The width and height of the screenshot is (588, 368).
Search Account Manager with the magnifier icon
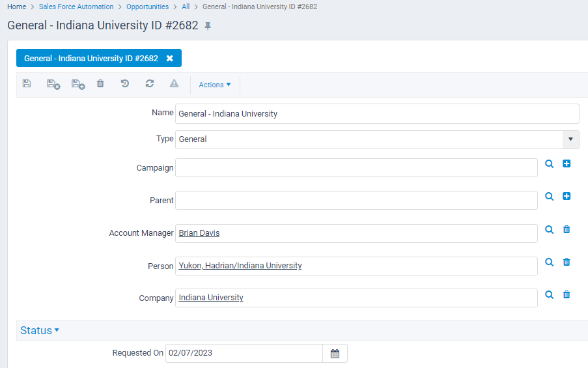549,229
